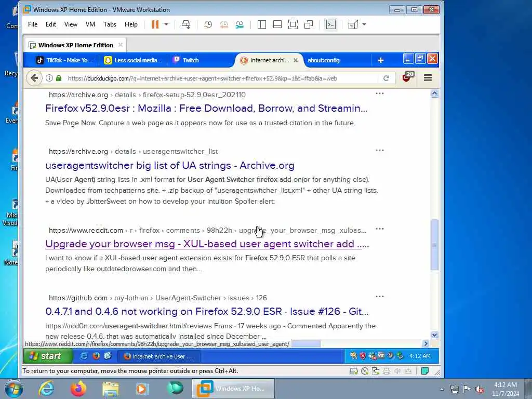Open the VMware Tabs menu

[x=110, y=24]
